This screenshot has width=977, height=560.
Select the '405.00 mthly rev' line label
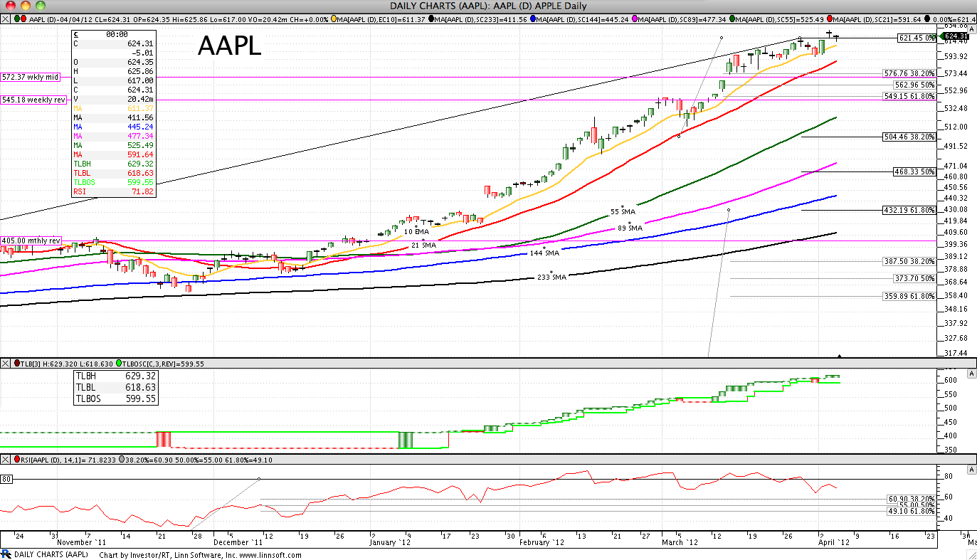[31, 241]
